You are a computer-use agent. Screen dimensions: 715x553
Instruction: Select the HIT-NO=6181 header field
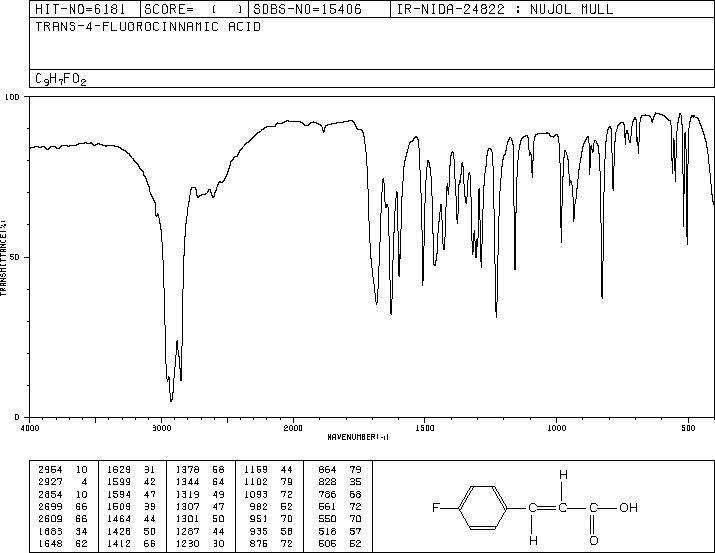click(x=80, y=9)
